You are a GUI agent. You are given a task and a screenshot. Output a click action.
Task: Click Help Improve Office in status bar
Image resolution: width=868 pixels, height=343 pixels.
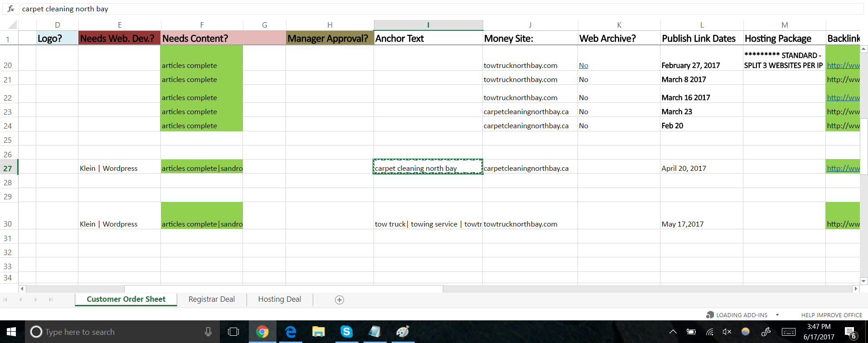(x=831, y=315)
